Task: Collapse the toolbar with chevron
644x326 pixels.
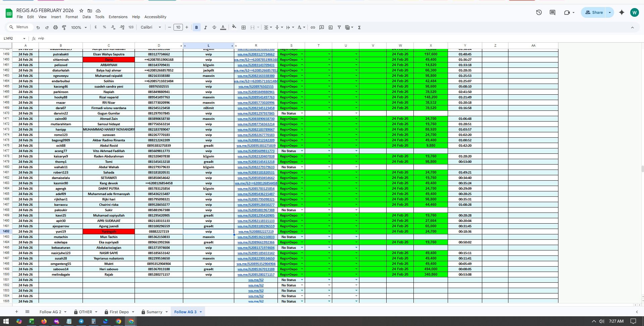Action: tap(632, 28)
